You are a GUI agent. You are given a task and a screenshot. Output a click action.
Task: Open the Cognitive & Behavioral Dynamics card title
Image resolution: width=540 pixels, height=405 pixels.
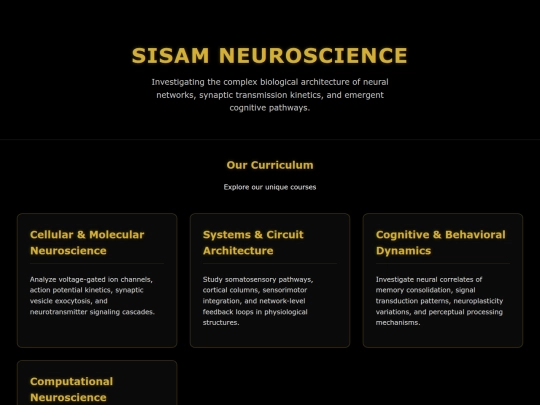pos(440,242)
